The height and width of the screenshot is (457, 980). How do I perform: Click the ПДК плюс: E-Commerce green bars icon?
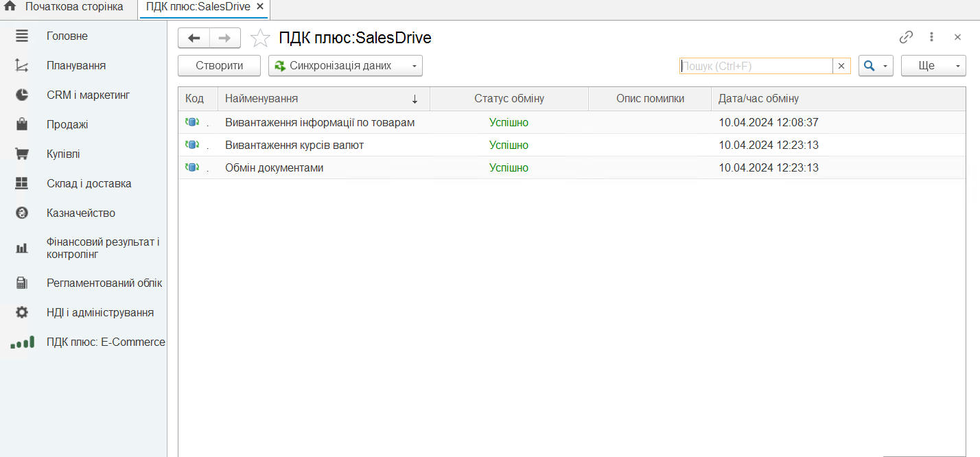coord(23,342)
